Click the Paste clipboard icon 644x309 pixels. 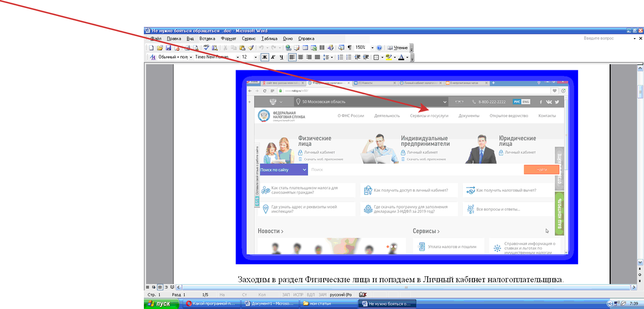pyautogui.click(x=242, y=48)
